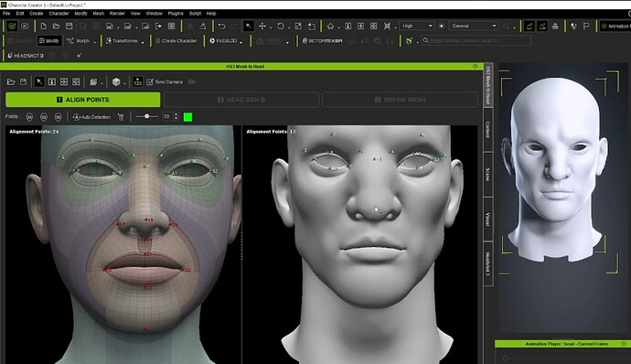Open file in Headshot panel toolbar

[x=11, y=82]
